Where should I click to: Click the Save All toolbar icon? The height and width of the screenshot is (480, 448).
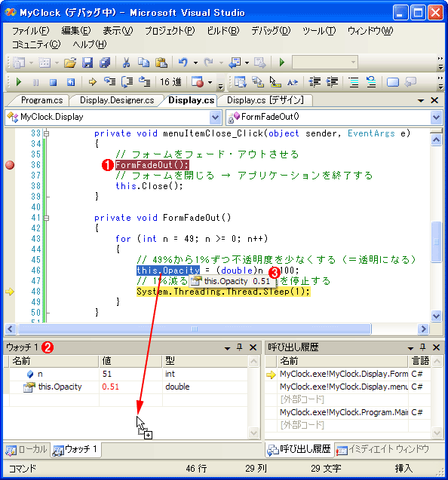pyautogui.click(x=105, y=63)
